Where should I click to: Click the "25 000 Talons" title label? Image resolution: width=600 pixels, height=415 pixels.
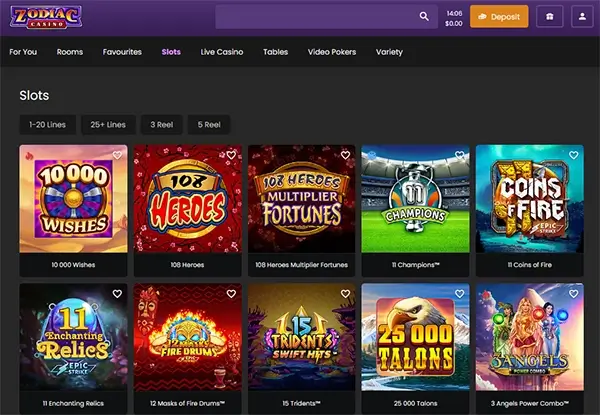click(x=416, y=403)
